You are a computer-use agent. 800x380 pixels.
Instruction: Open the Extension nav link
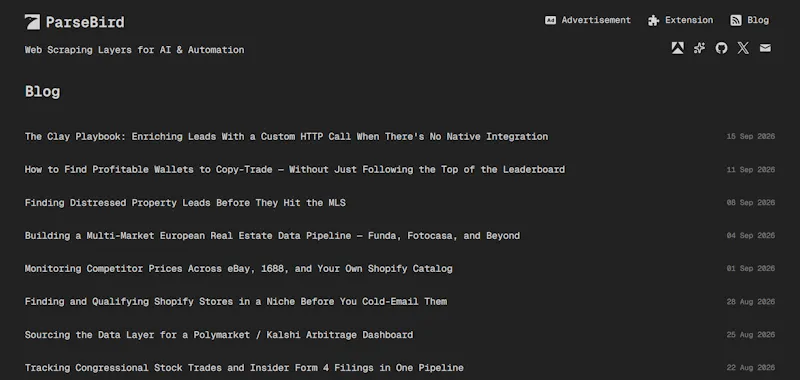(x=681, y=20)
